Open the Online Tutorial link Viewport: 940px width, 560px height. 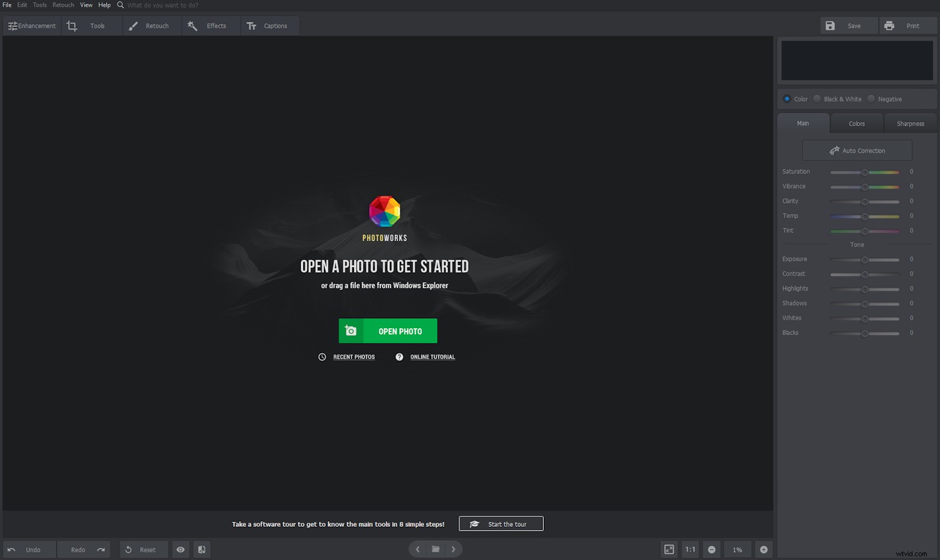coord(432,356)
